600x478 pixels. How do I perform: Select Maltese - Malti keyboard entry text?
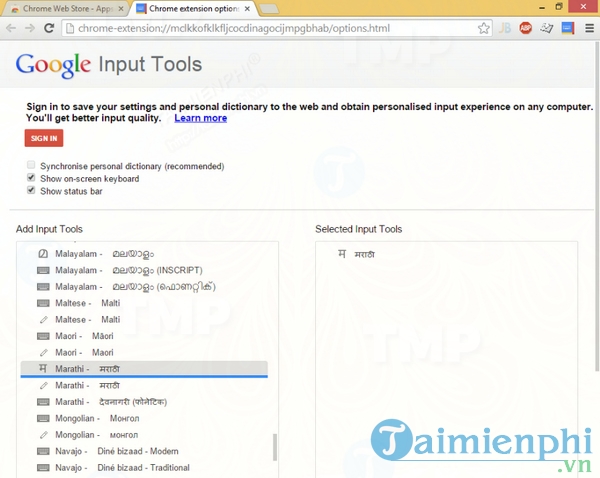[88, 303]
